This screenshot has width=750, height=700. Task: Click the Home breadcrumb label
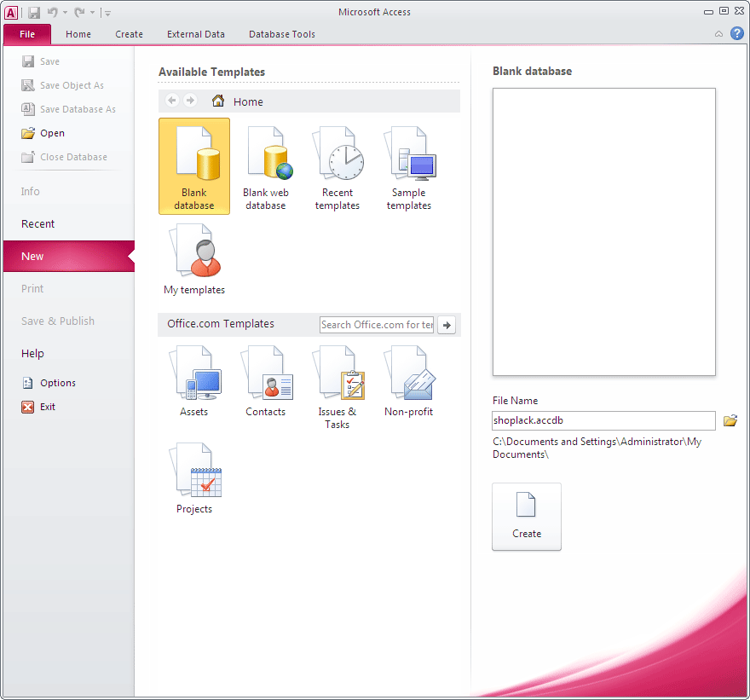[248, 102]
